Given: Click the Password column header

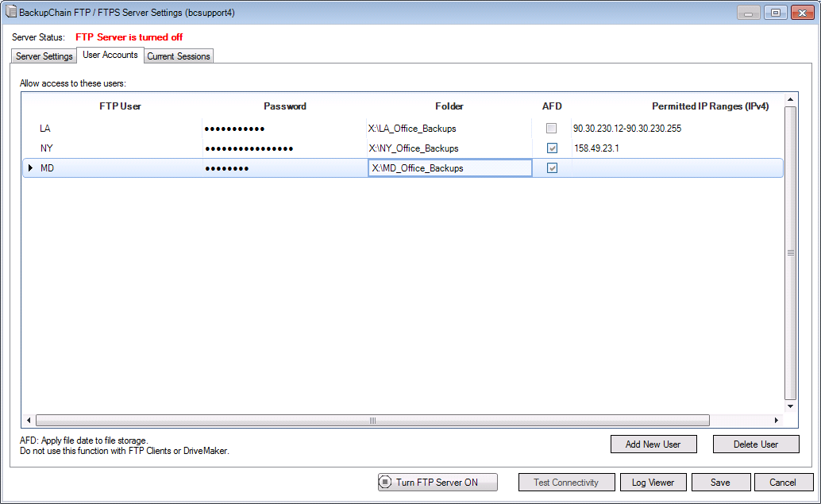Looking at the screenshot, I should pos(285,106).
